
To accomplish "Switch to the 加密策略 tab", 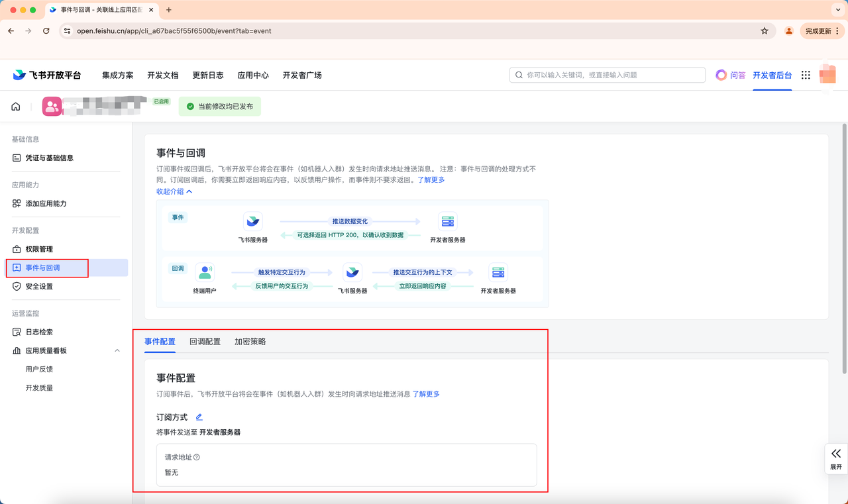I will (x=250, y=342).
